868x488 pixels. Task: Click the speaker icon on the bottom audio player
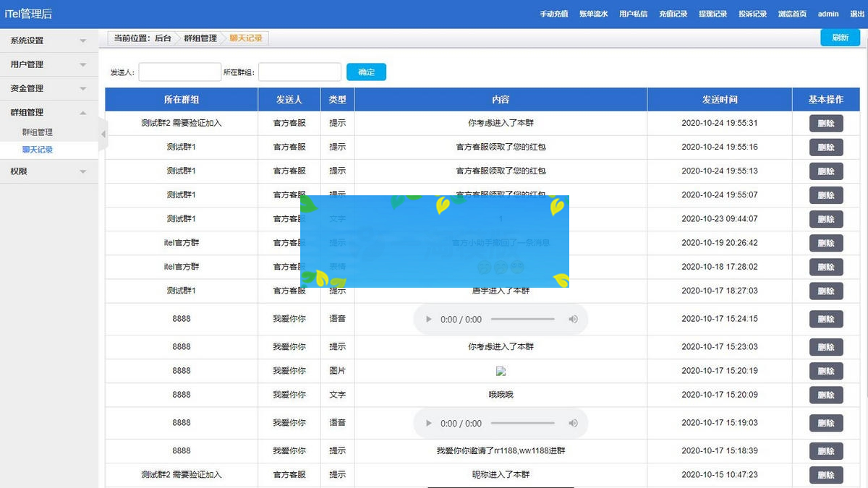coord(574,423)
